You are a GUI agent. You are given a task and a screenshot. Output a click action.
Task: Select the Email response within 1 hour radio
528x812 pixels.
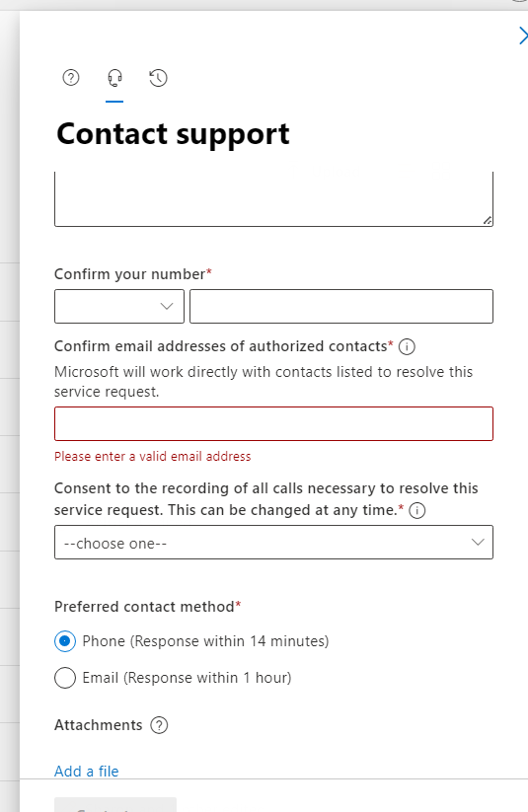[x=65, y=678]
